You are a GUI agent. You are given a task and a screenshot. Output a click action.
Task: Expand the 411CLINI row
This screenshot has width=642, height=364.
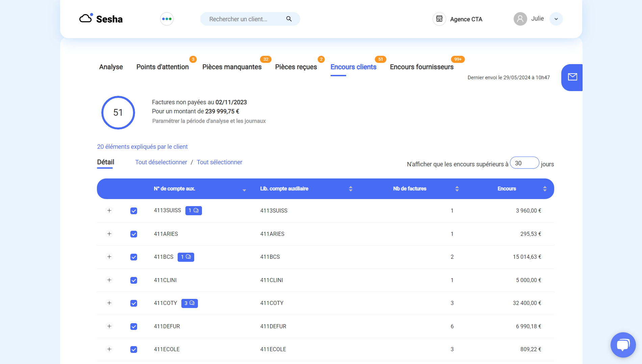pos(109,280)
